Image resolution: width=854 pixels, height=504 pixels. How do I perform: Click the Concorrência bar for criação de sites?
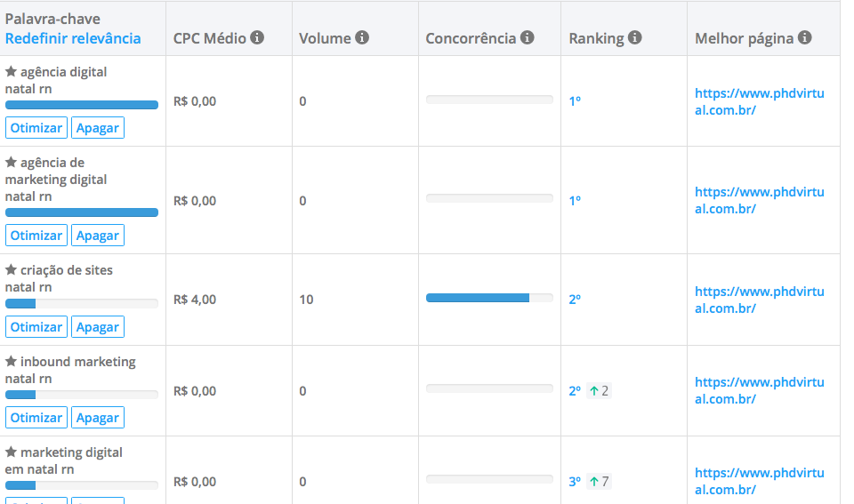click(489, 298)
